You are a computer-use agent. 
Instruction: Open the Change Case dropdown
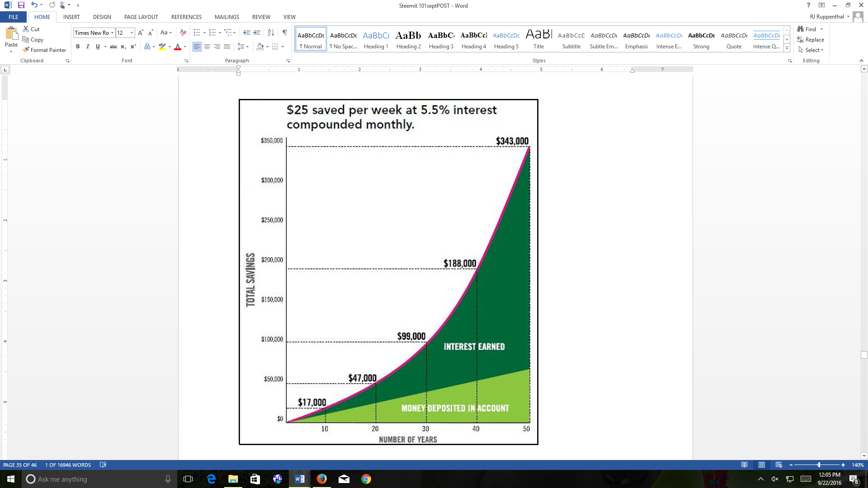point(166,33)
